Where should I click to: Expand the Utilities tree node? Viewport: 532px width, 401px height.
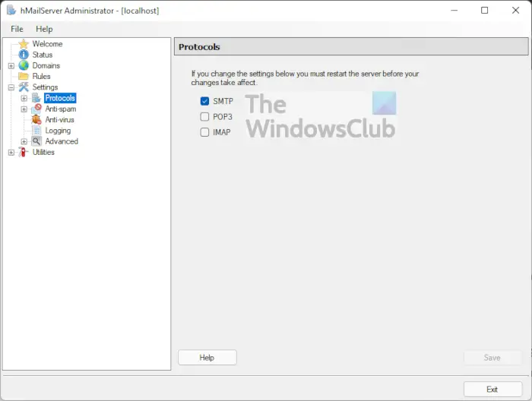[11, 153]
